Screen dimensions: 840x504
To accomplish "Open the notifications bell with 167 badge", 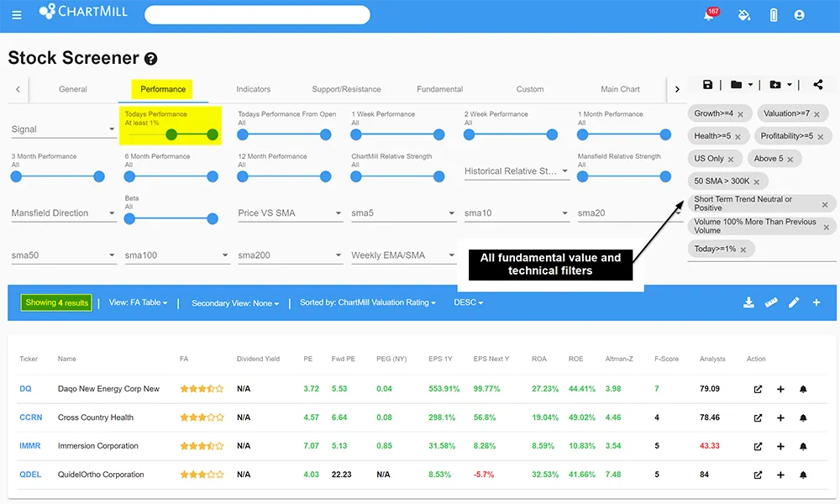I will pos(710,15).
